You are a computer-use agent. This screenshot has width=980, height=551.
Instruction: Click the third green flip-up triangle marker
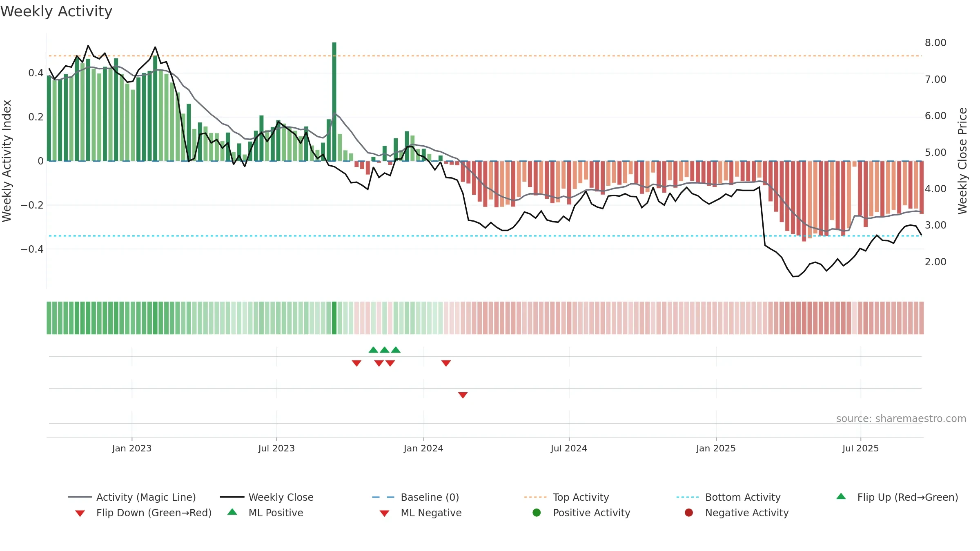pyautogui.click(x=396, y=350)
